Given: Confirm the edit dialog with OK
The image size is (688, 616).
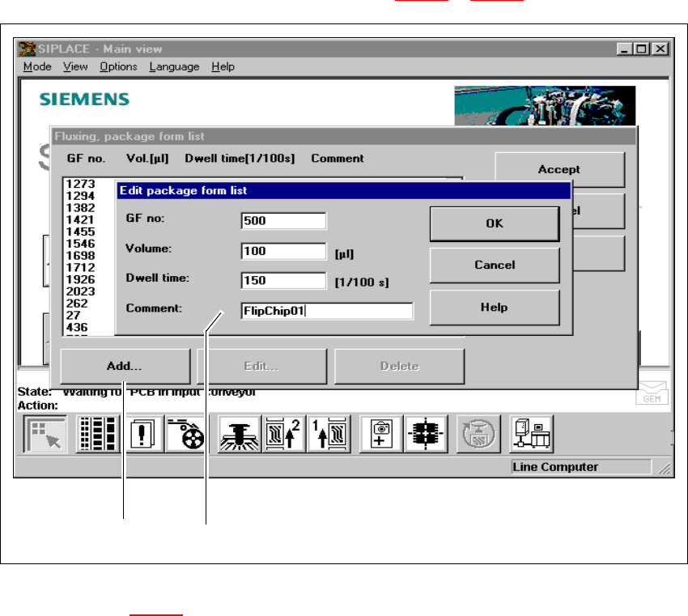Looking at the screenshot, I should [x=495, y=223].
